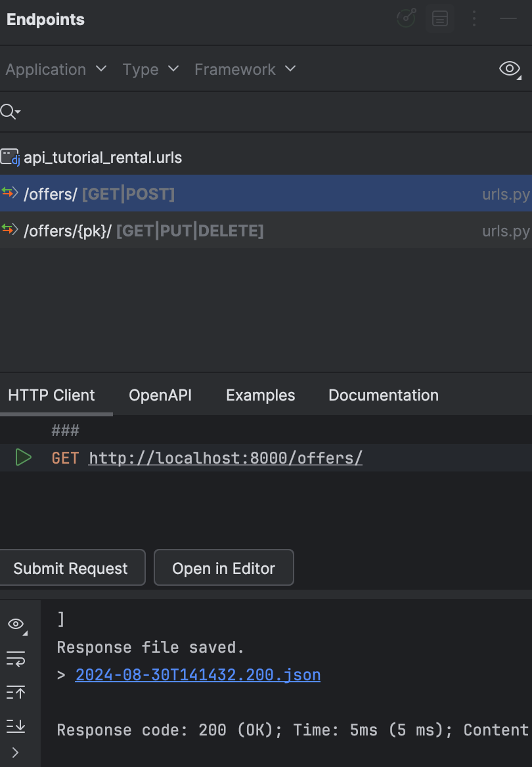532x767 pixels.
Task: Toggle the details panel icon in the title bar
Action: click(x=439, y=18)
